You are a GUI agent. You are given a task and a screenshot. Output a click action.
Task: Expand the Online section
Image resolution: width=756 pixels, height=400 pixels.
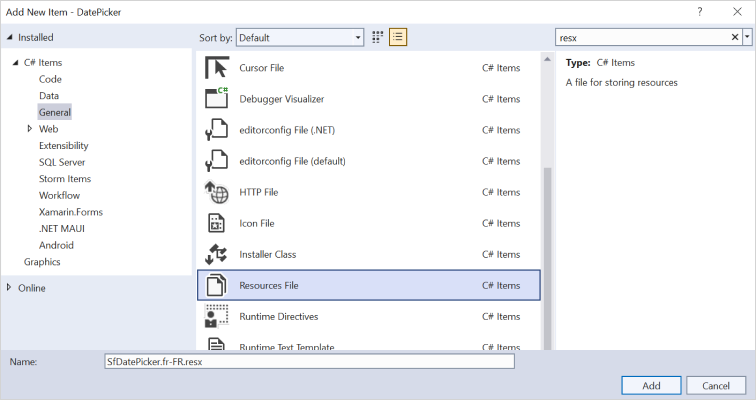click(9, 287)
